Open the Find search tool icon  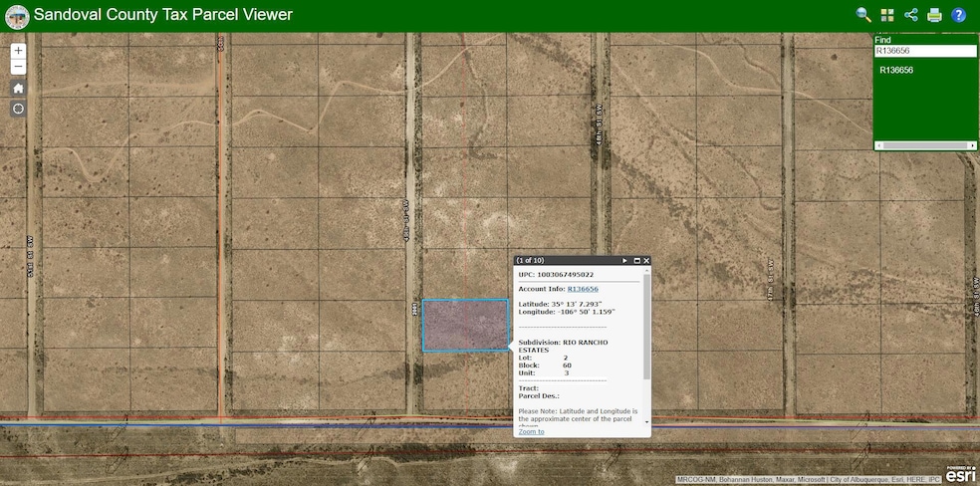[863, 15]
